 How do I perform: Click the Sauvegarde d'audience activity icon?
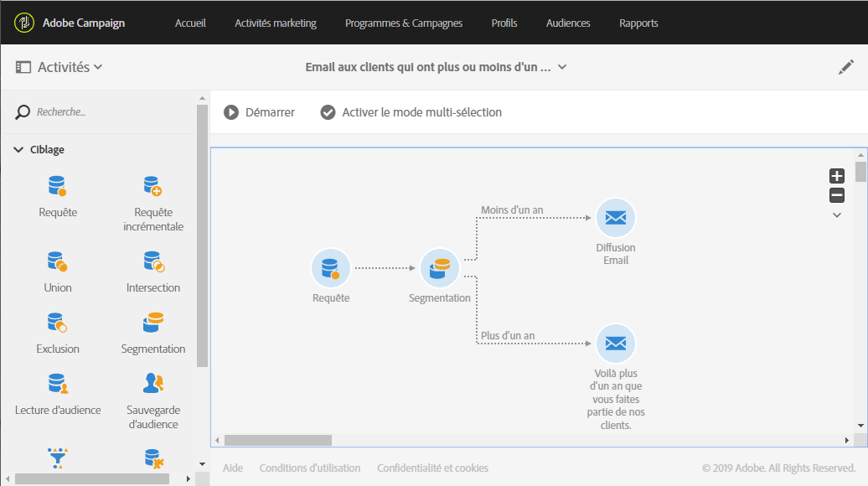(x=152, y=384)
